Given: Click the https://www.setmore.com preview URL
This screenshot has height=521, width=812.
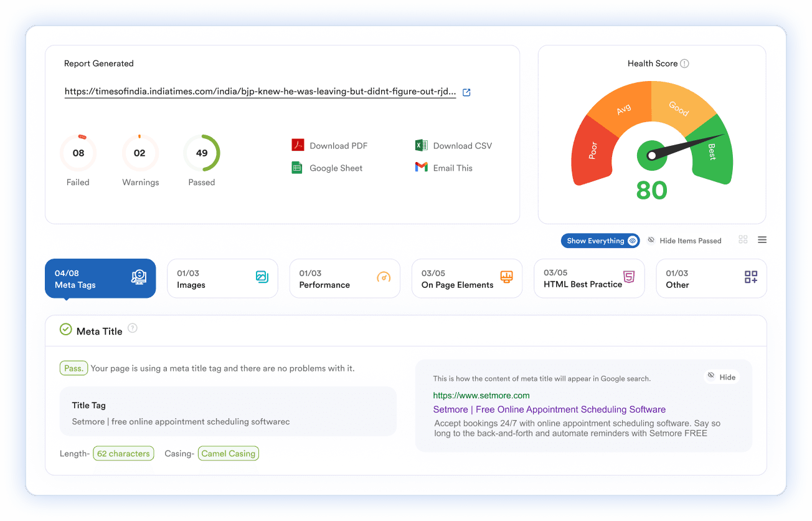Looking at the screenshot, I should pyautogui.click(x=481, y=395).
